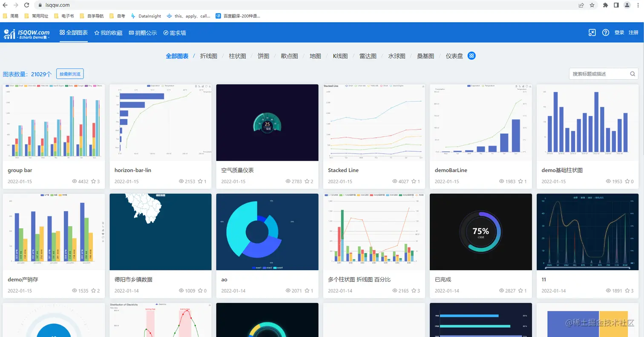Image resolution: width=644 pixels, height=337 pixels.
Task: Filter by 仪表盘 category
Action: point(454,56)
